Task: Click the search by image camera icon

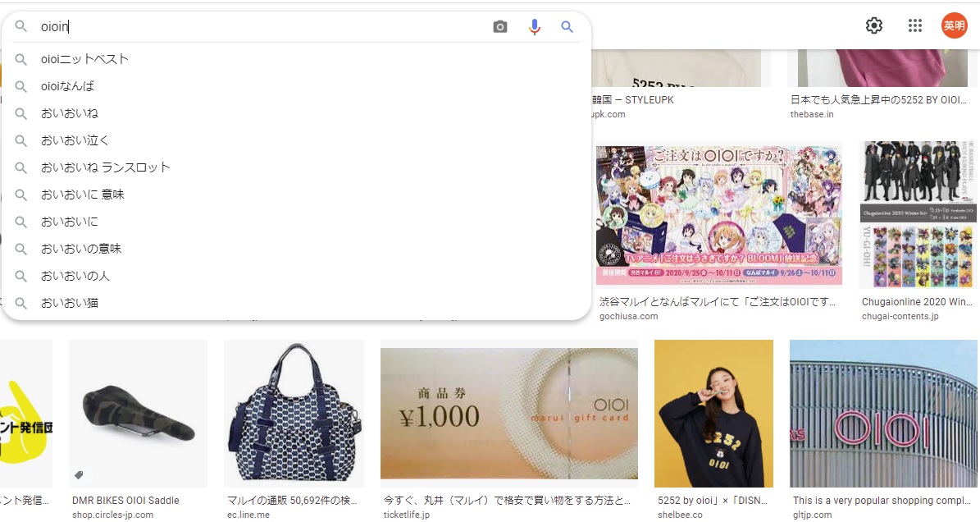Action: pos(500,27)
